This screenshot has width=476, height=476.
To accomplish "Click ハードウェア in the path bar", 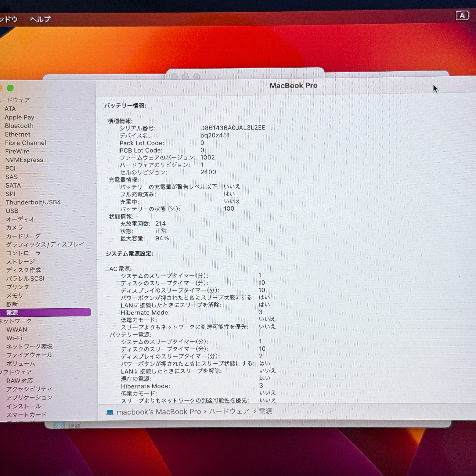I will point(229,411).
